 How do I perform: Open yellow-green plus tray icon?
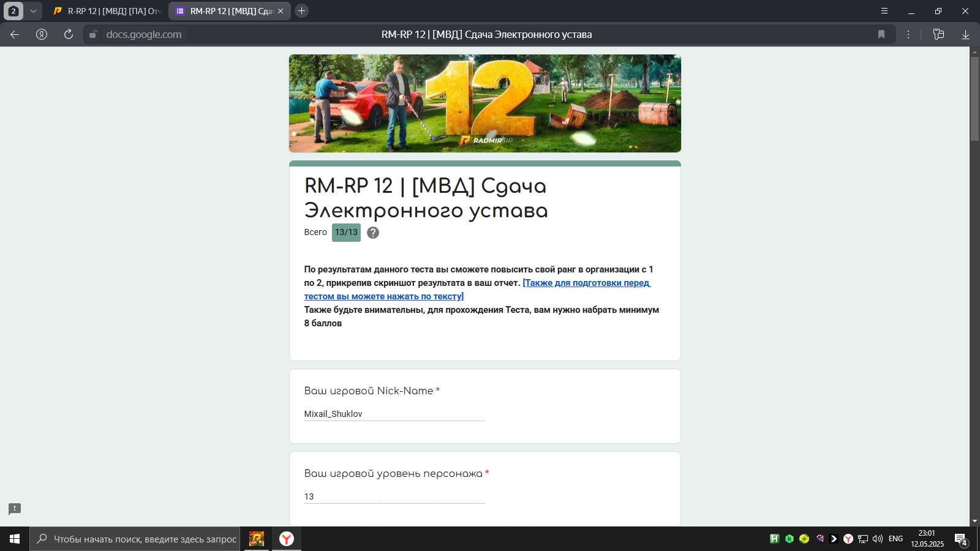[804, 539]
